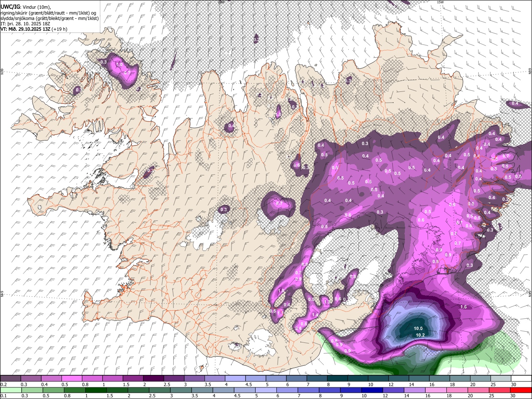Image resolution: width=532 pixels, height=399 pixels.
Task: Select lower legend lavender swatch between 14 and 16
Action: click(414, 390)
